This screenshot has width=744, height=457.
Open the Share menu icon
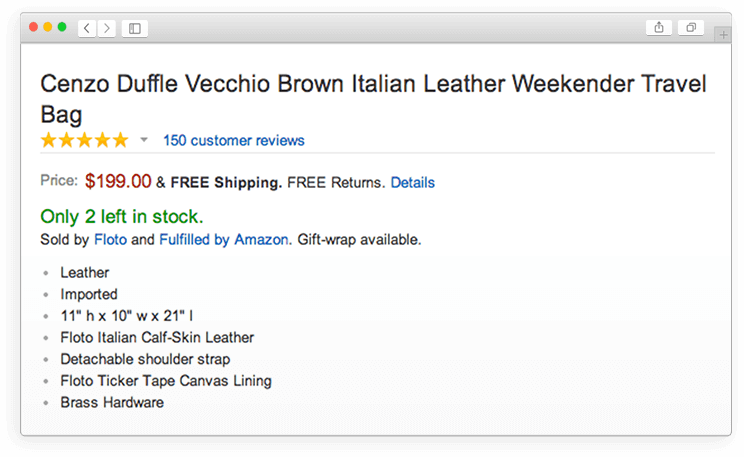(659, 28)
